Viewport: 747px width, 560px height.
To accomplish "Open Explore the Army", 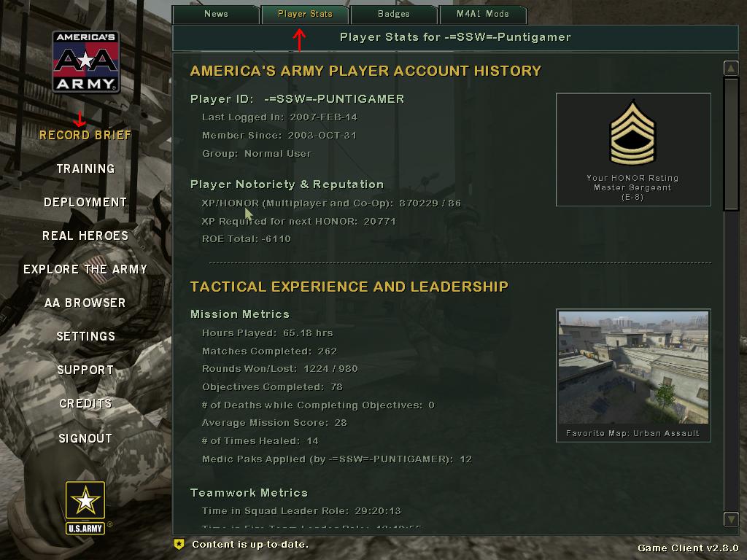I will [85, 270].
